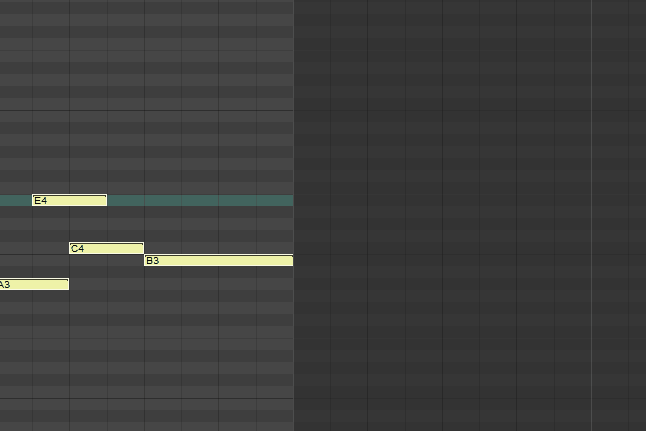This screenshot has height=431, width=646.
Task: Click the empty A3 row right of the A3 note
Action: click(181, 284)
